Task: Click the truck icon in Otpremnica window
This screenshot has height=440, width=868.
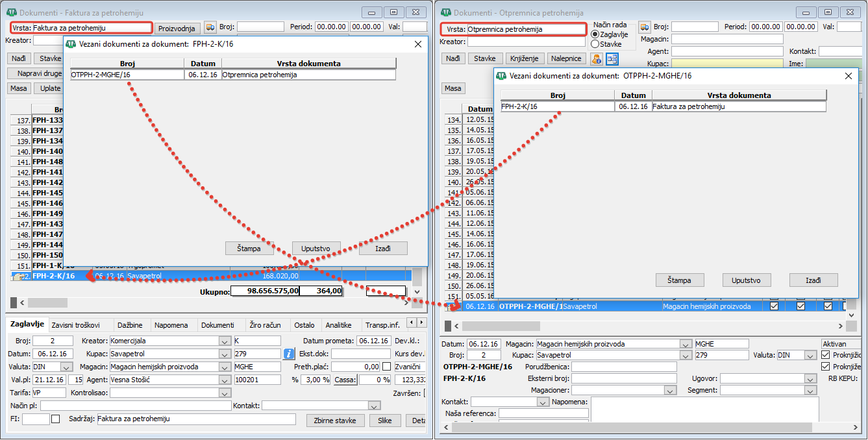Action: click(x=644, y=27)
